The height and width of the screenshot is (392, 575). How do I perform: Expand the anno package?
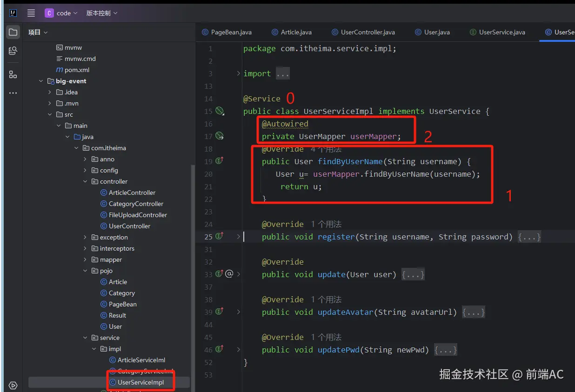click(85, 159)
